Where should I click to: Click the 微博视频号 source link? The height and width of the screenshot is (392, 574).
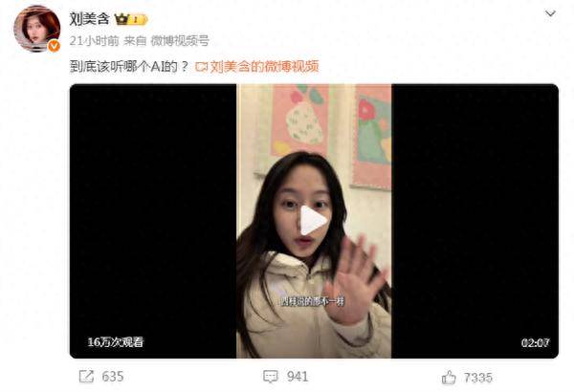click(x=180, y=41)
